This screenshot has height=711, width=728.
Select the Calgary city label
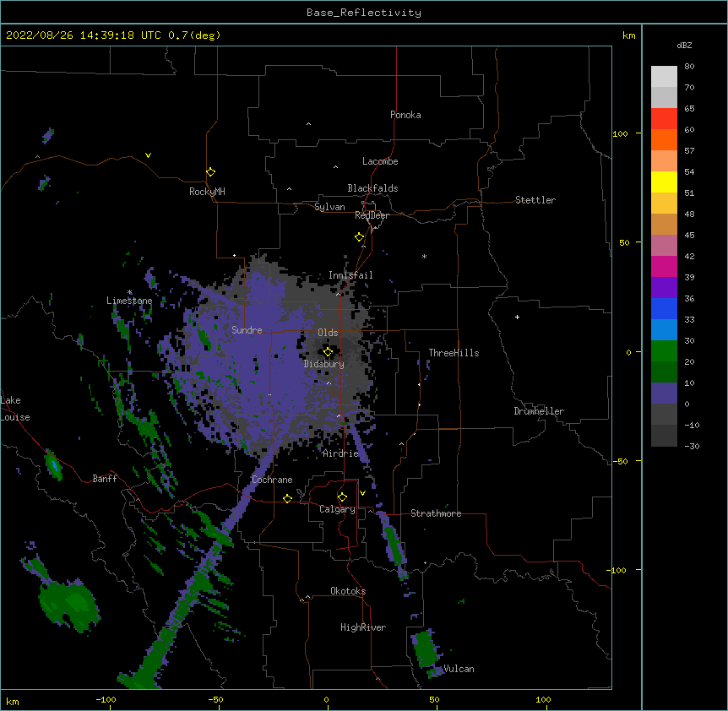coord(337,509)
